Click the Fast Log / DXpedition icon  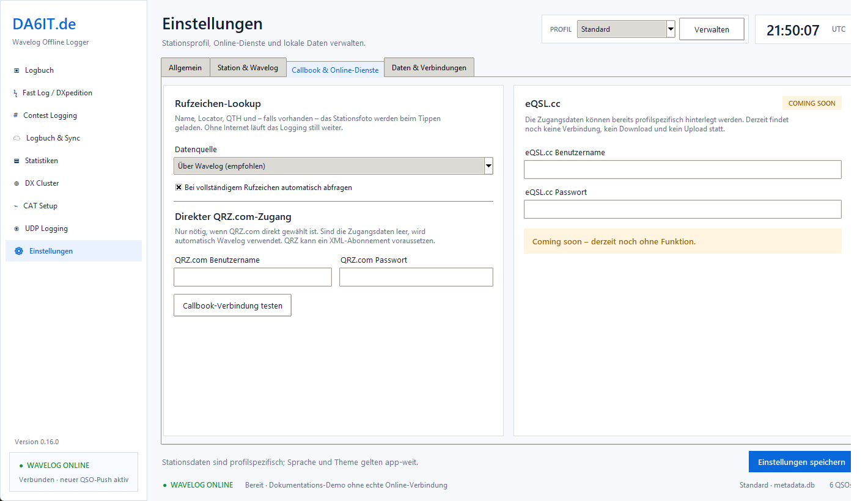(x=16, y=93)
